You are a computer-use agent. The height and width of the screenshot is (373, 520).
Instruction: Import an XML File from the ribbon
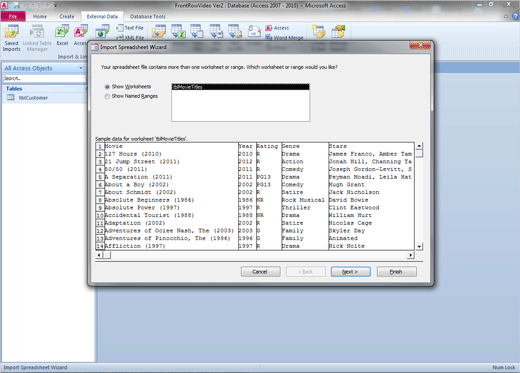pos(130,38)
